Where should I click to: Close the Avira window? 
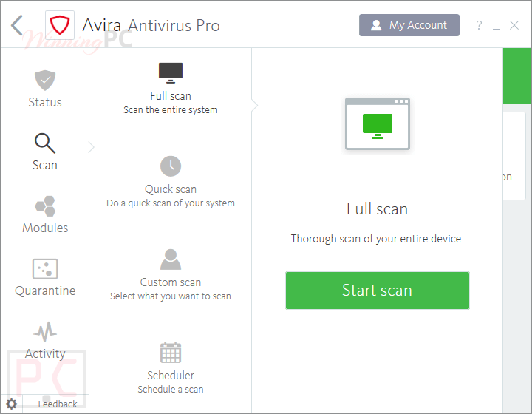point(514,25)
